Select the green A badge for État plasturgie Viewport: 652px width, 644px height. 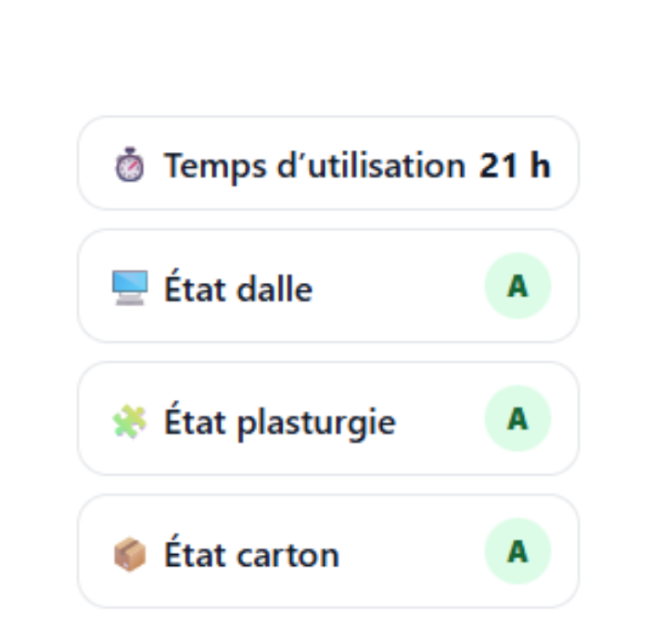pos(518,419)
